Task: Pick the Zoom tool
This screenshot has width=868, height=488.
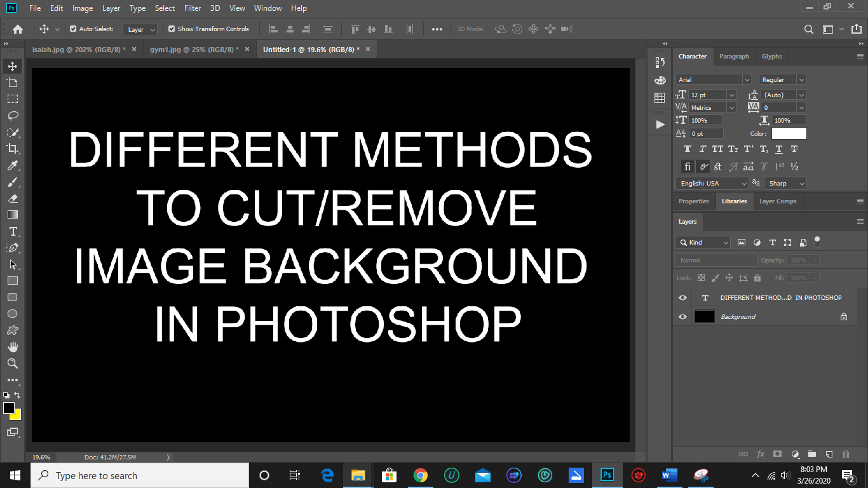Action: (x=12, y=363)
